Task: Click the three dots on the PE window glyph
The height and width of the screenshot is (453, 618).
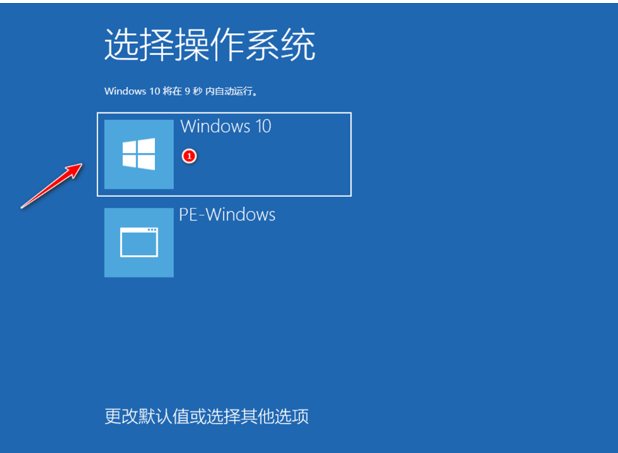Action: pos(152,230)
